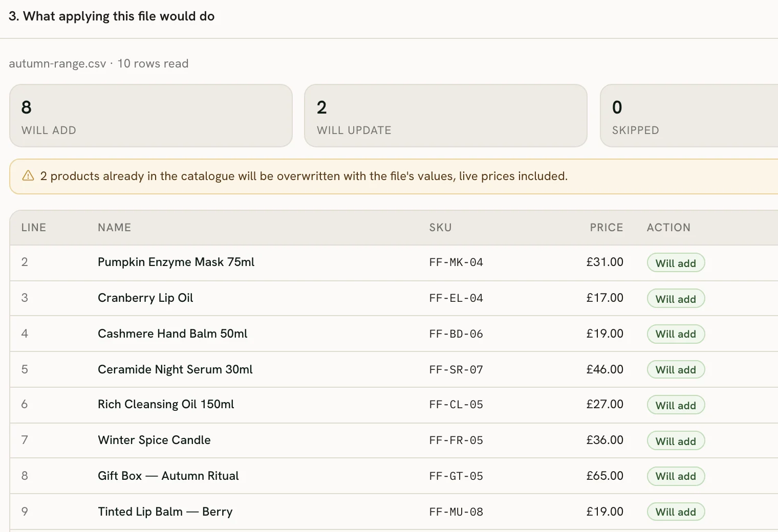Screen dimensions: 778x532
Task: Click the £46.00 price cell
Action: pos(604,369)
